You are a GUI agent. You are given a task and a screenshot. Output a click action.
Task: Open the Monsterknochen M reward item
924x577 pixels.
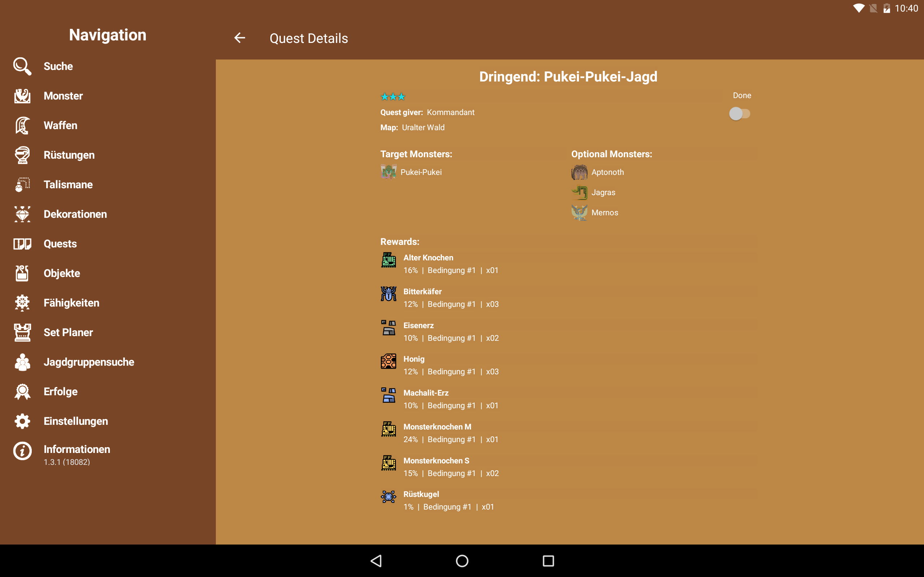[x=437, y=427]
